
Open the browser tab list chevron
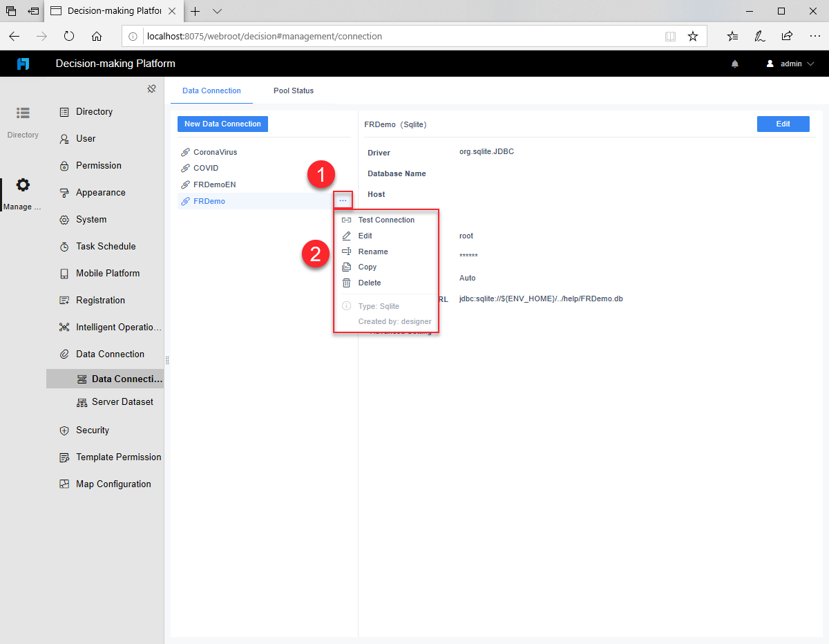point(217,11)
